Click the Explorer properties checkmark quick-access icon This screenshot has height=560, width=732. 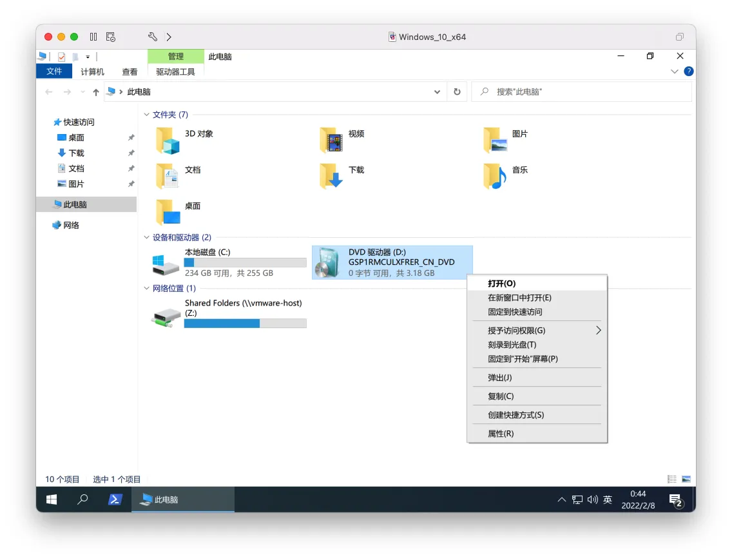tap(61, 57)
